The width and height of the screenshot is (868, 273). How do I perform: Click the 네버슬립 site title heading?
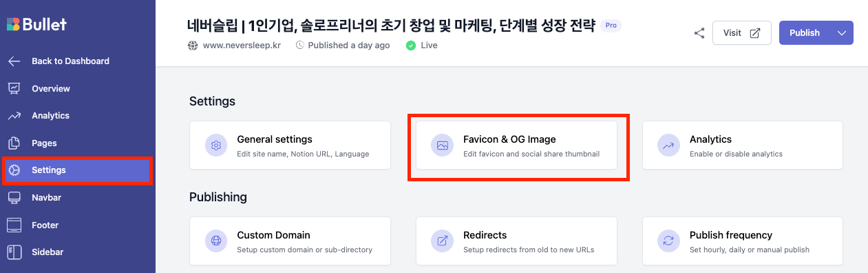[390, 26]
